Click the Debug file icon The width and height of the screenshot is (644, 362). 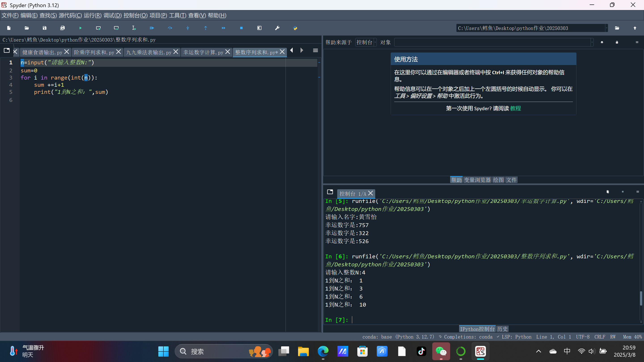152,28
